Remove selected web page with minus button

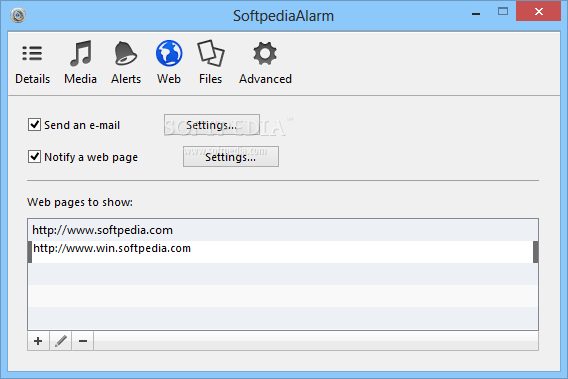click(x=83, y=341)
